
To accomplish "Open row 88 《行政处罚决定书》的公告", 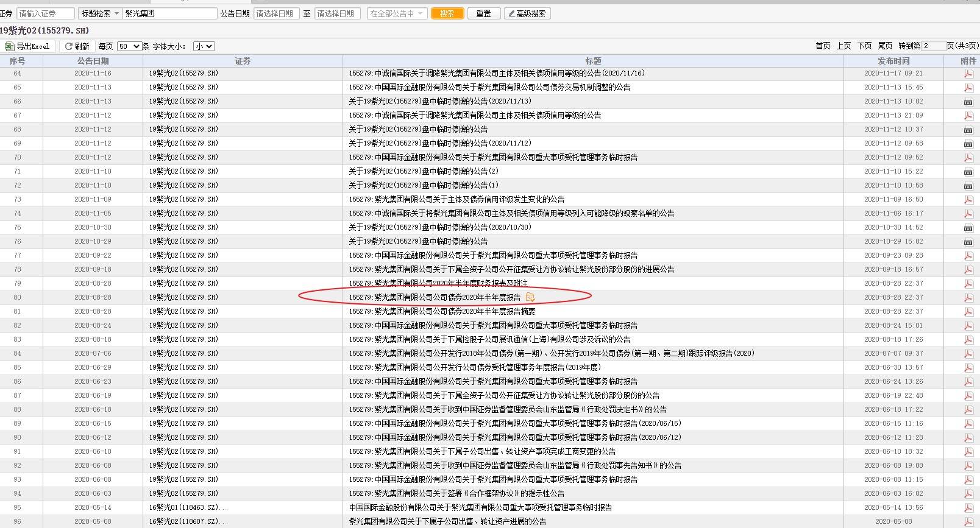I will 508,410.
